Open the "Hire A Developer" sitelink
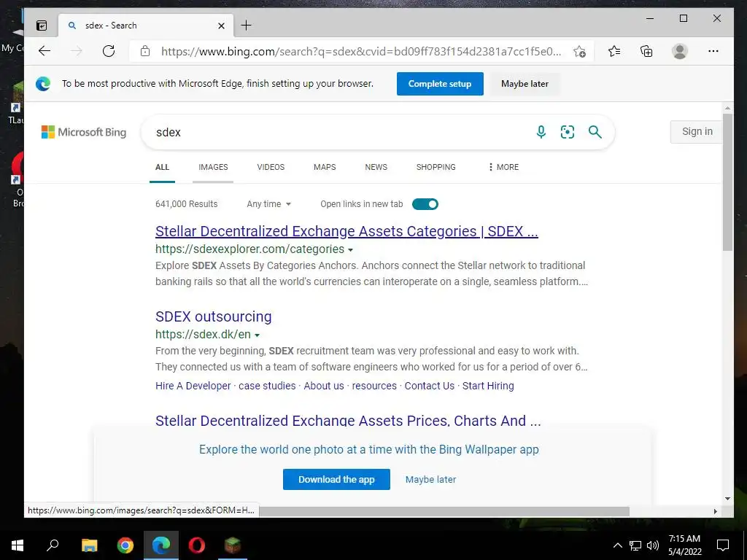Screen dimensions: 747x560 click(193, 386)
